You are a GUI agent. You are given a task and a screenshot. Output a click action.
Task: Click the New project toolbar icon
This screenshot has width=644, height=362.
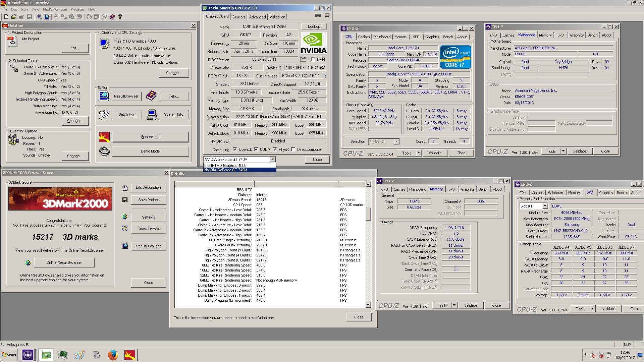(6, 17)
